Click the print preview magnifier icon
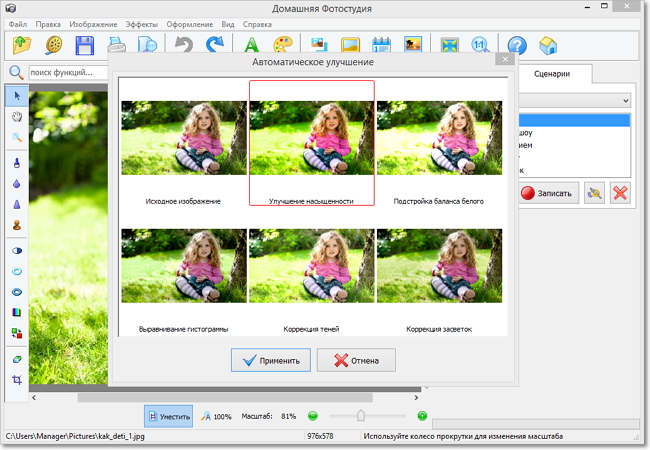Viewport: 650px width, 450px height. coord(148,45)
